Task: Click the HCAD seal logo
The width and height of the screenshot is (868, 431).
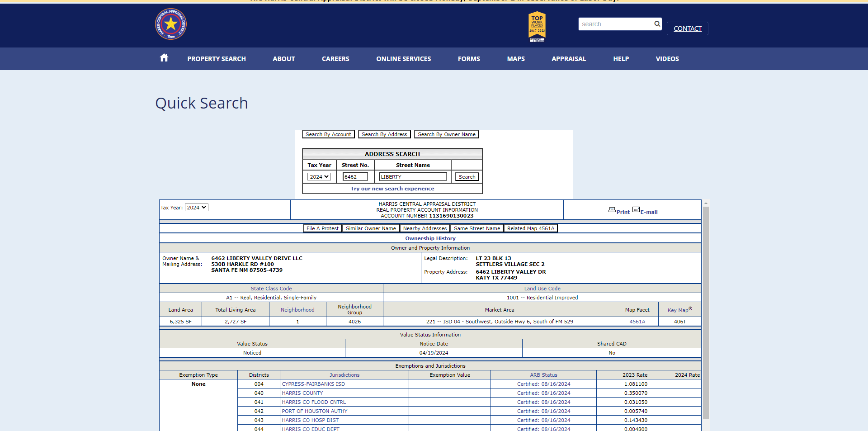Action: 171,24
